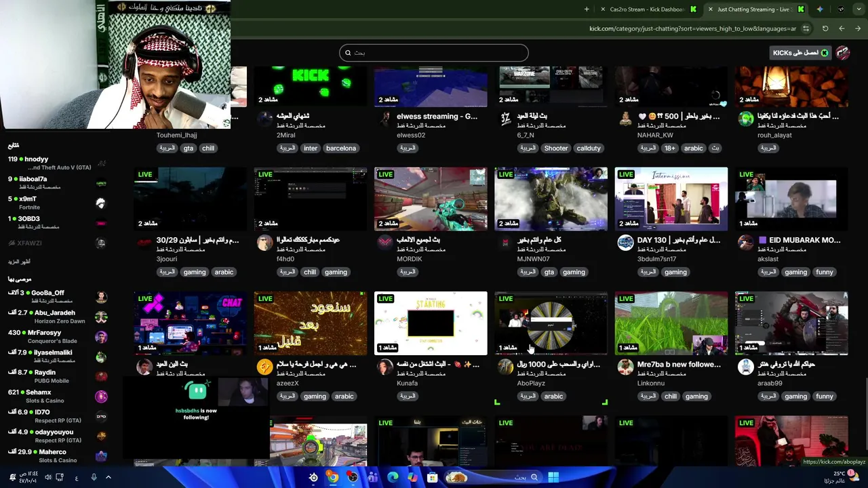Open Microsoft Store from the taskbar
The height and width of the screenshot is (488, 868).
pyautogui.click(x=432, y=478)
